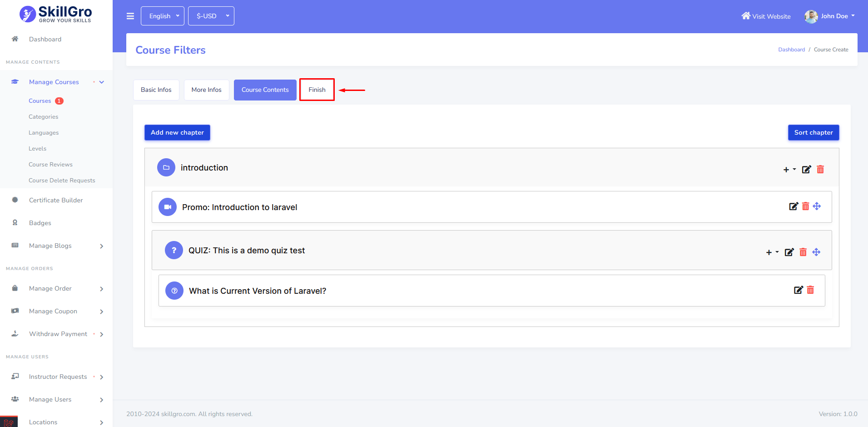
Task: Open Categories in the sidebar
Action: click(x=44, y=116)
